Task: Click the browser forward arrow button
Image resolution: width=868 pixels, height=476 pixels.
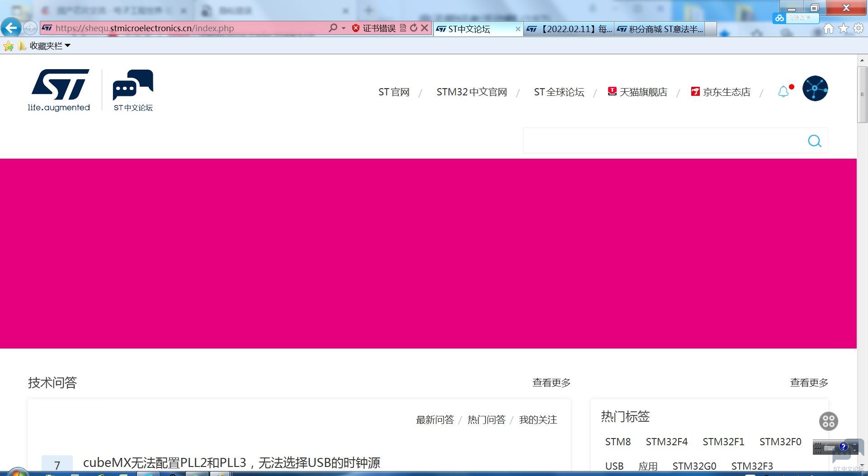Action: point(30,28)
